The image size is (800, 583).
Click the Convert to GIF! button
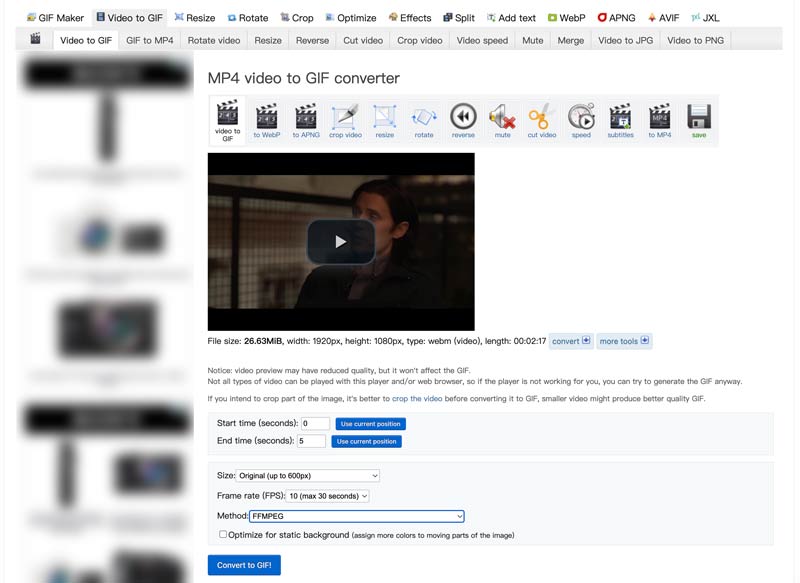(x=244, y=565)
